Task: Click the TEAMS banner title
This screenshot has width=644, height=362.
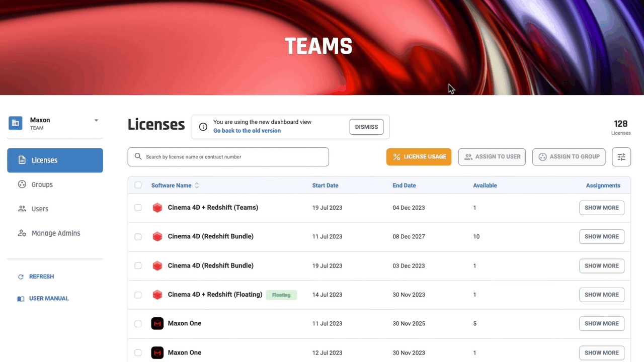Action: 318,46
